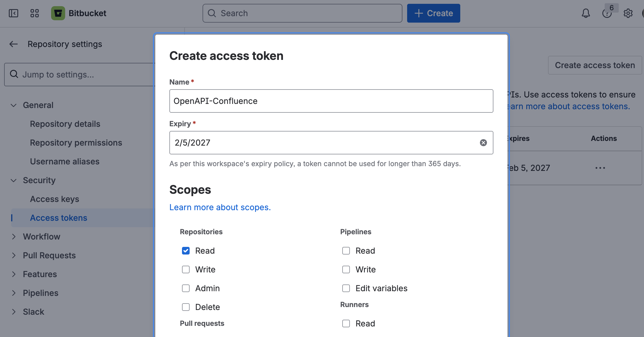Follow the Learn more about scopes link
Viewport: 644px width, 337px height.
pyautogui.click(x=220, y=207)
